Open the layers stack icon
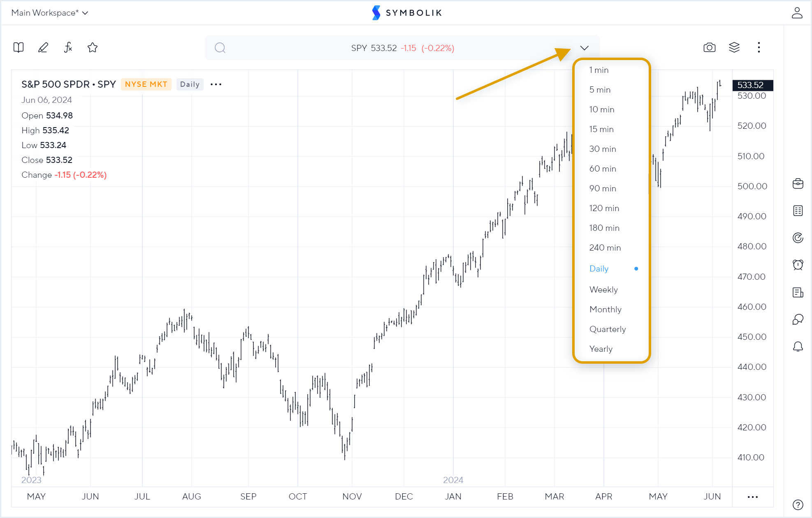812x518 pixels. click(x=734, y=48)
